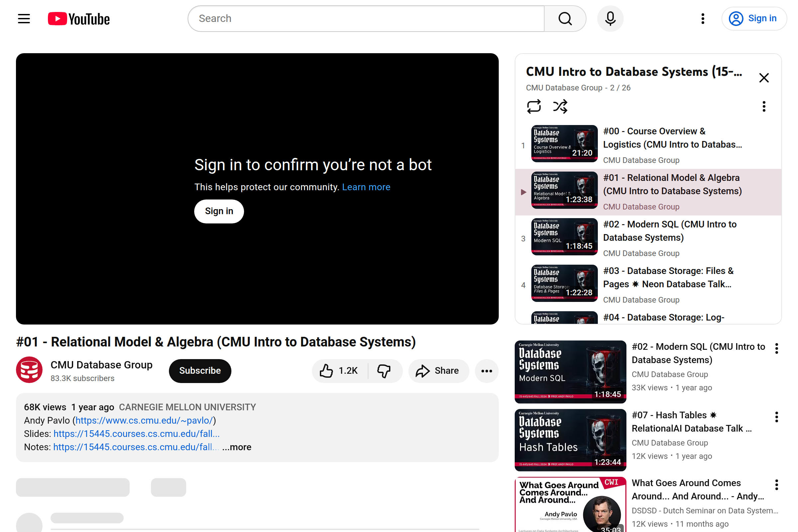The width and height of the screenshot is (798, 532).
Task: Open Andy Pavlo's cs.cmu.edu/~pavlo link
Action: (x=144, y=420)
